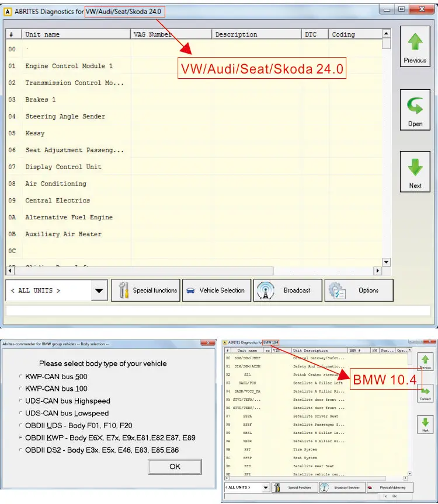Click the Previous arrow in the BMW window
Screen dimensions: 438x504
425,362
